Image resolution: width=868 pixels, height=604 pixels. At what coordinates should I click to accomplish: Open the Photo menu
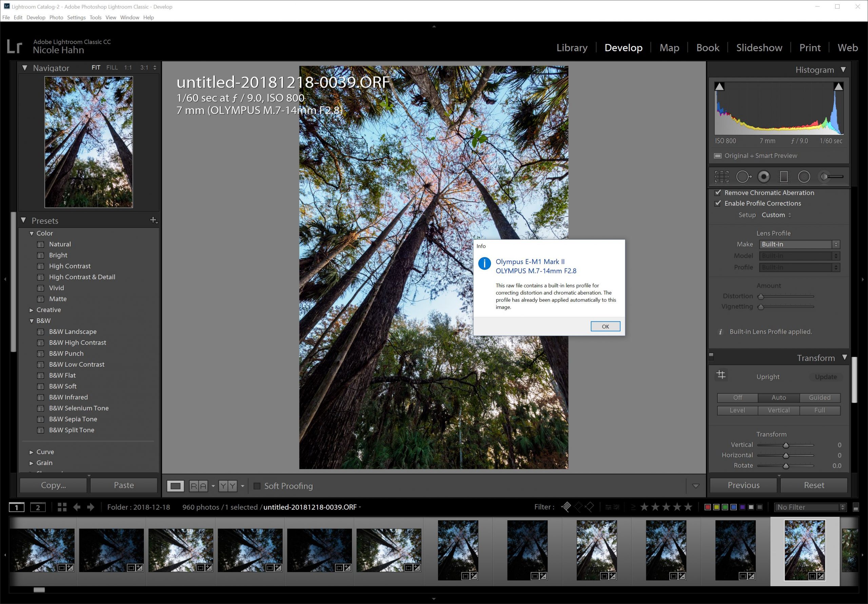[x=56, y=17]
